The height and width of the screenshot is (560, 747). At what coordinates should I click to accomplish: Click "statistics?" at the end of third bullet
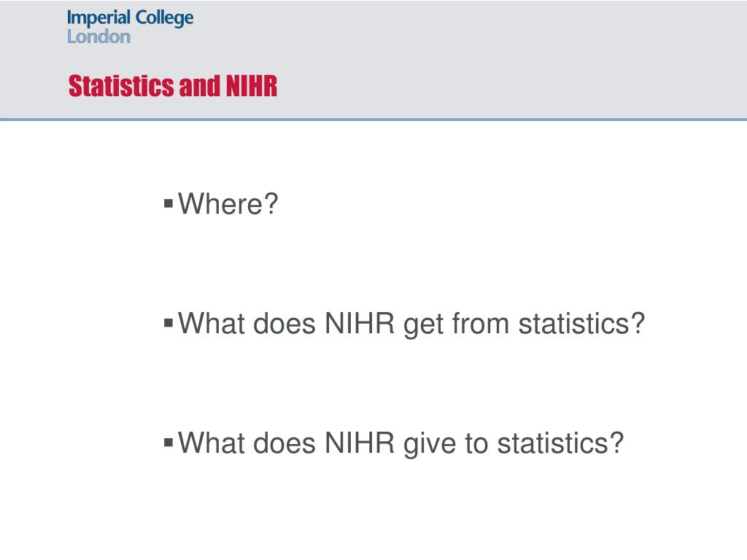[560, 443]
